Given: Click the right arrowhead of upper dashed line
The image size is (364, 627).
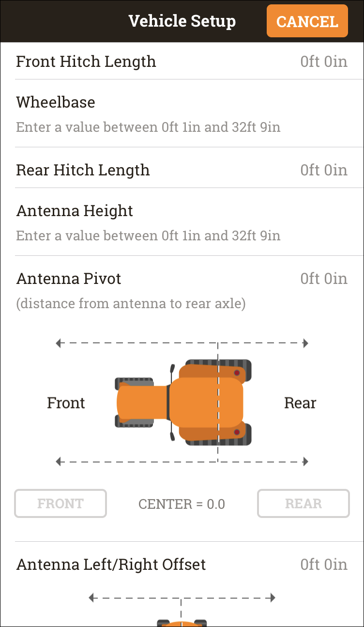Looking at the screenshot, I should click(x=305, y=344).
